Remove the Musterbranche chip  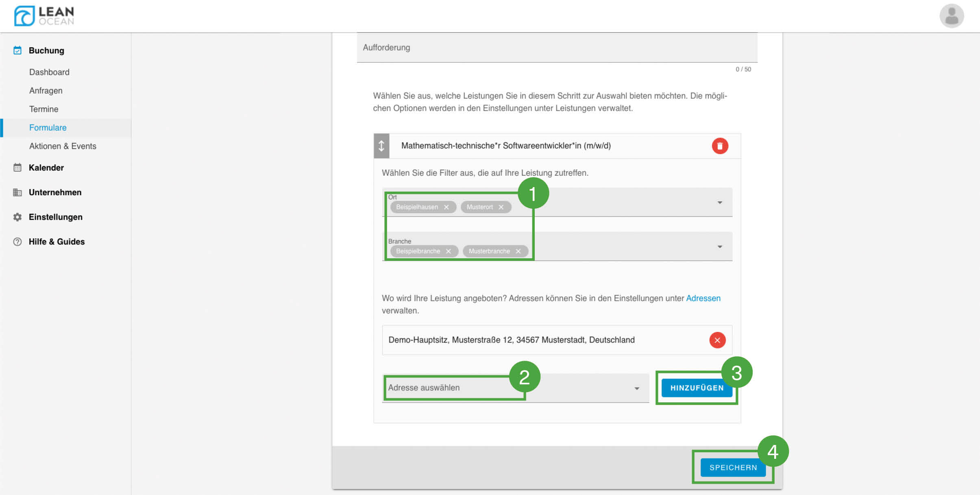point(518,251)
